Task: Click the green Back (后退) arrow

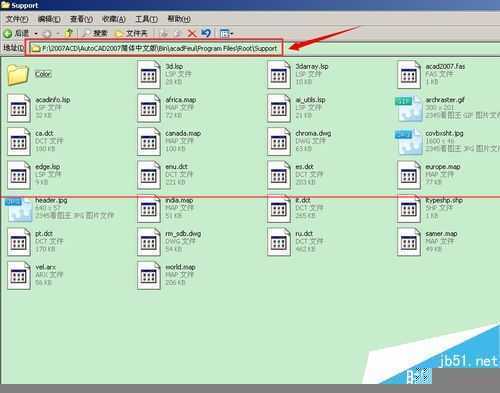Action: 8,33
